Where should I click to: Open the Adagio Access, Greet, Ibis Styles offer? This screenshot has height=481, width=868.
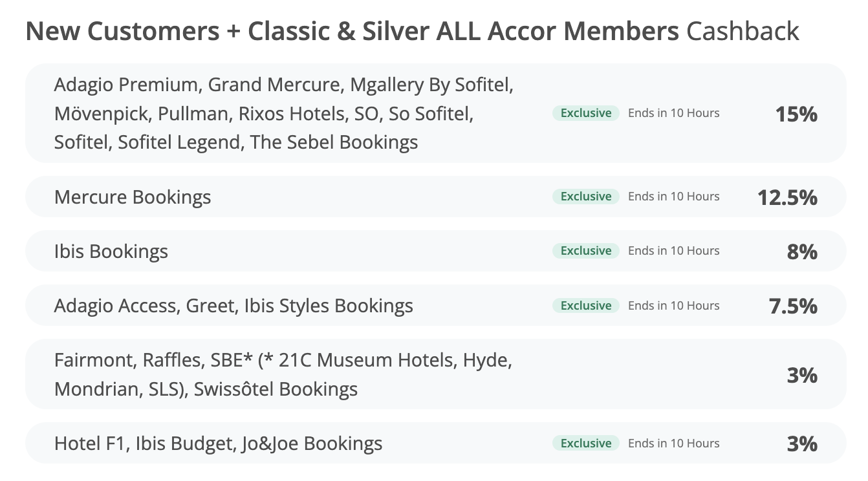point(233,306)
